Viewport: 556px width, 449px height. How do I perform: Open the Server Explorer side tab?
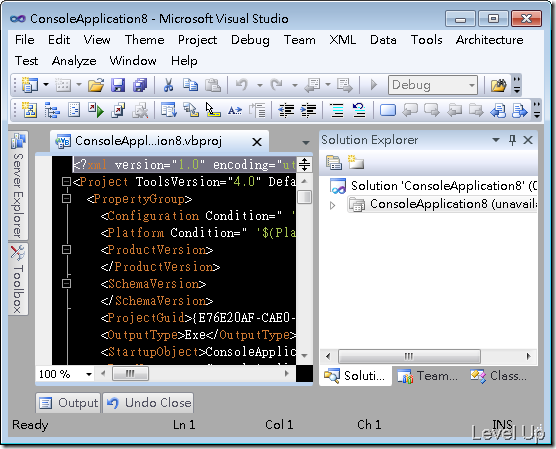click(x=18, y=185)
